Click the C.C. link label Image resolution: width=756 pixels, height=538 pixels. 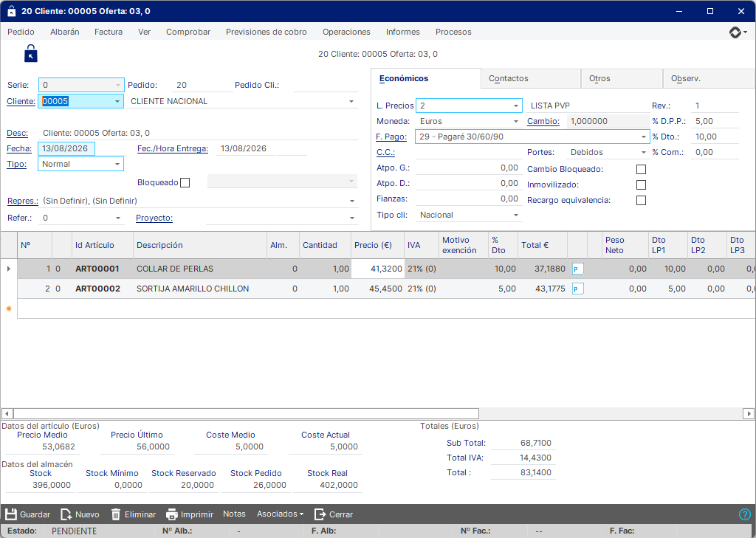[x=385, y=152]
